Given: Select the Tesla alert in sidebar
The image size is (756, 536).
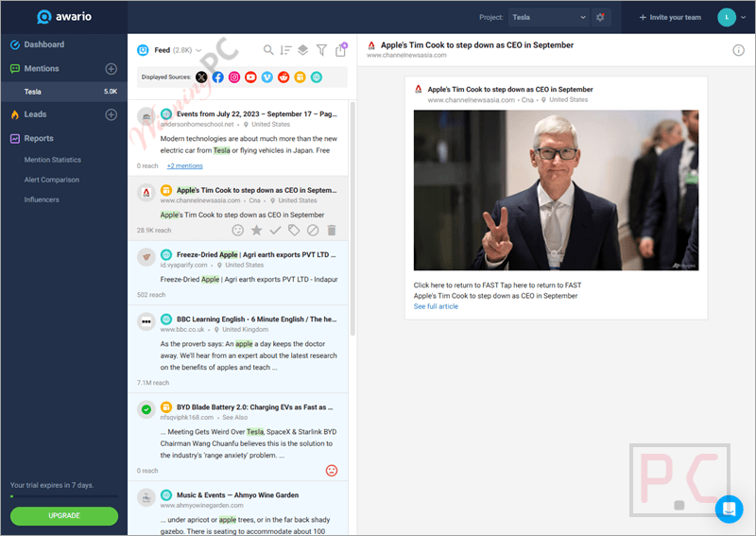Looking at the screenshot, I should point(63,92).
